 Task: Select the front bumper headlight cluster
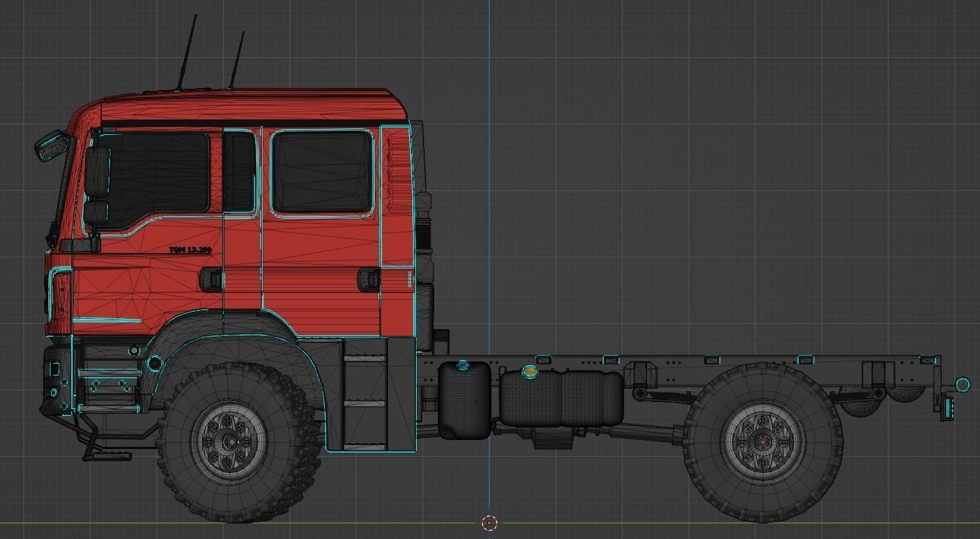point(56,379)
